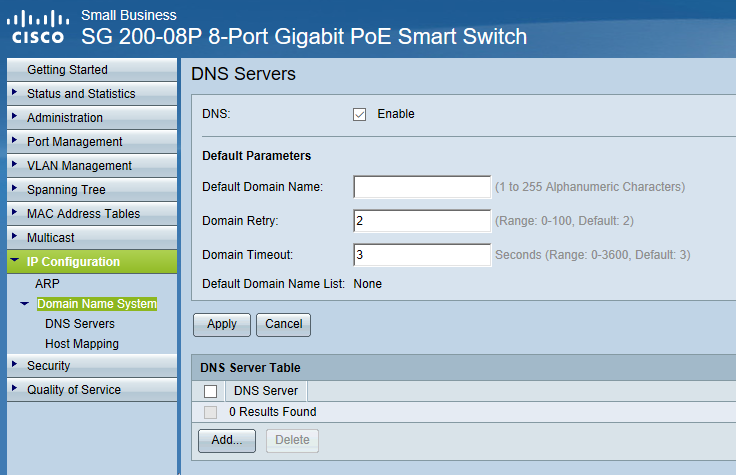Click the Delete button

pos(292,441)
